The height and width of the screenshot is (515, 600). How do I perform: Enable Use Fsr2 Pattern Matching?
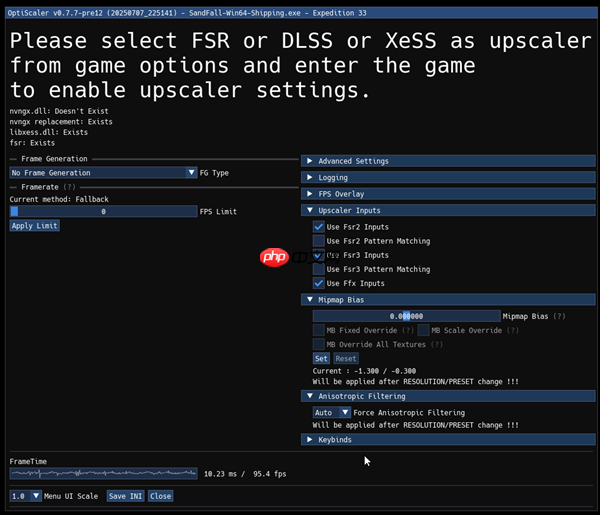(x=319, y=241)
